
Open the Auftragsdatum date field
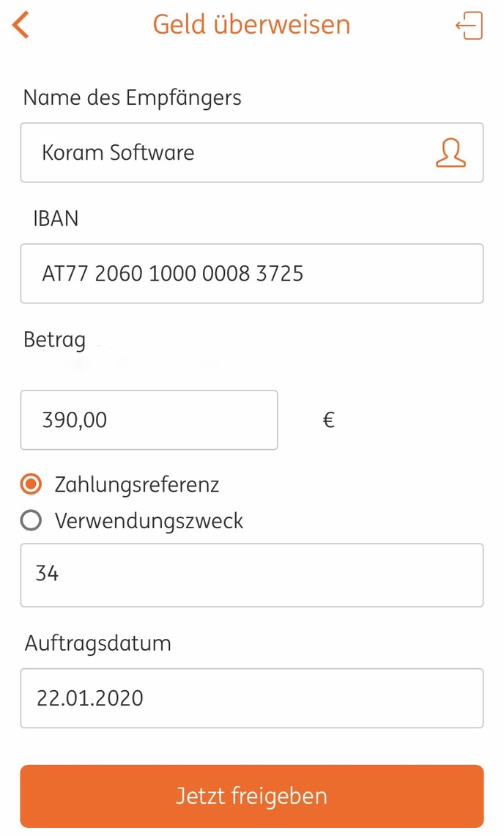(252, 698)
